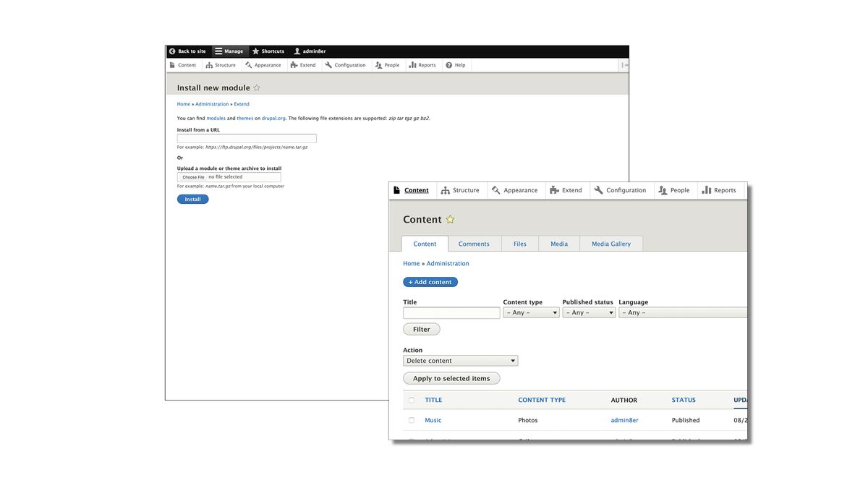Toggle the select-all checkbox in the content table

[x=411, y=400]
